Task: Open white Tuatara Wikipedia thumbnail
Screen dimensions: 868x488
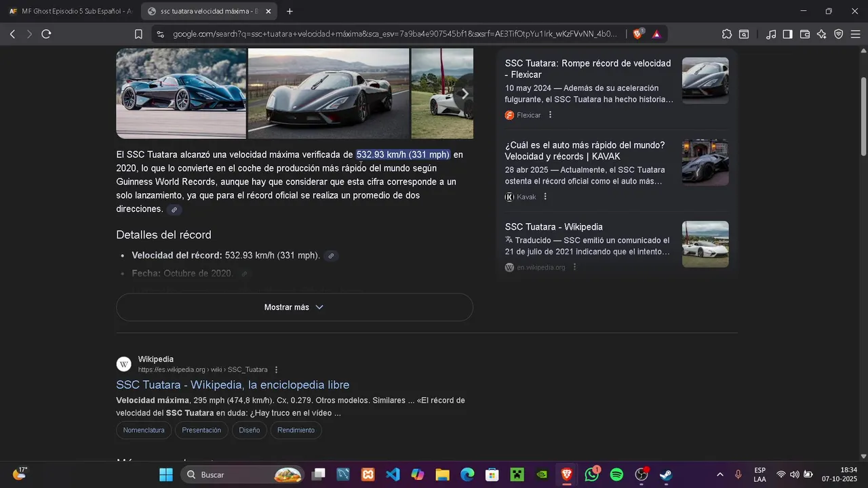Action: [705, 244]
